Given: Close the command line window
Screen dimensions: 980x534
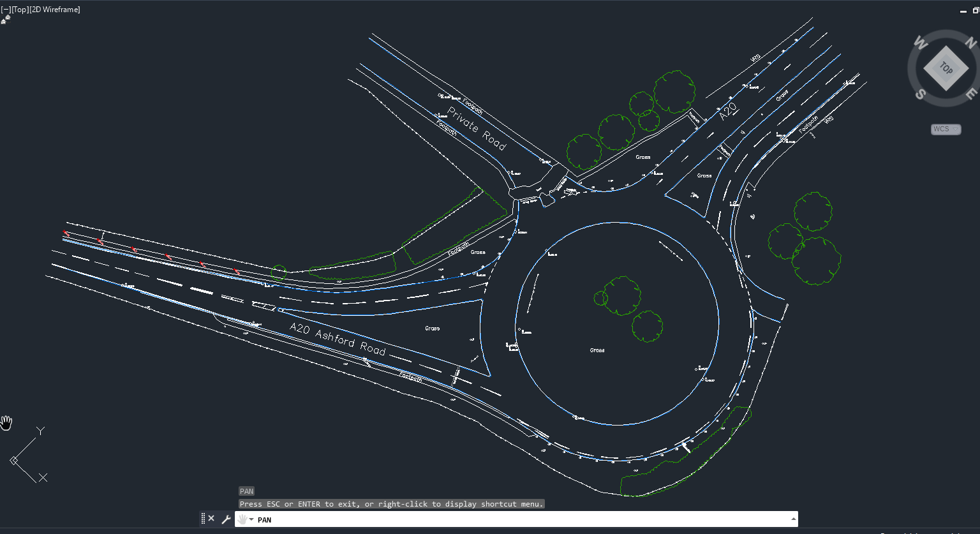Looking at the screenshot, I should coord(211,519).
